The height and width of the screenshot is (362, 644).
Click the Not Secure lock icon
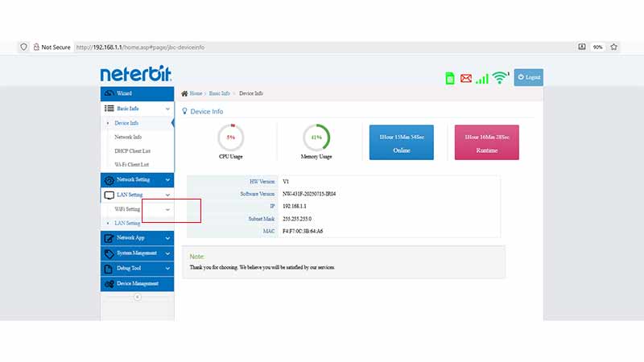36,47
